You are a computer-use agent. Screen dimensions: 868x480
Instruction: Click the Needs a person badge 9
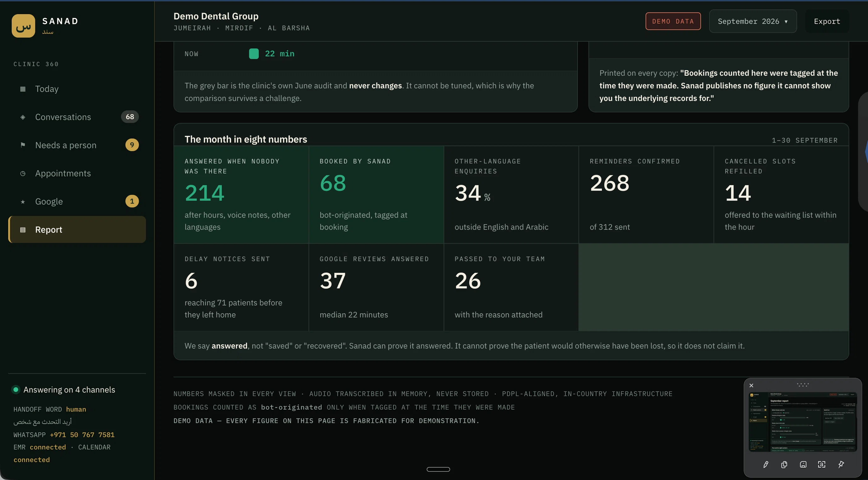132,145
